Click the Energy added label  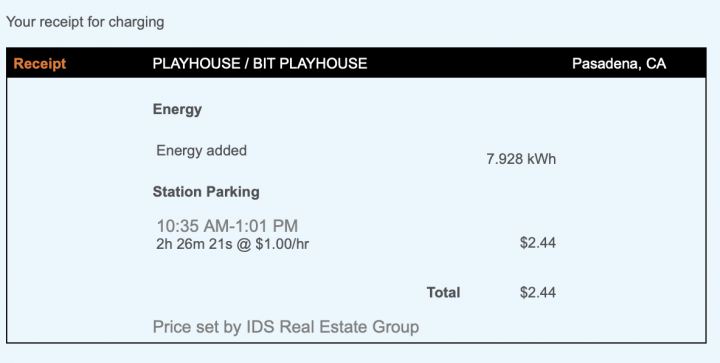click(202, 151)
